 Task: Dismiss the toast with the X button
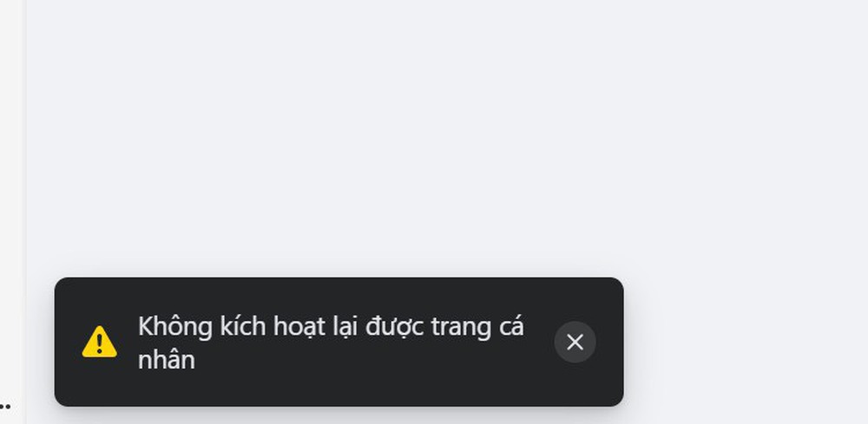pos(575,342)
